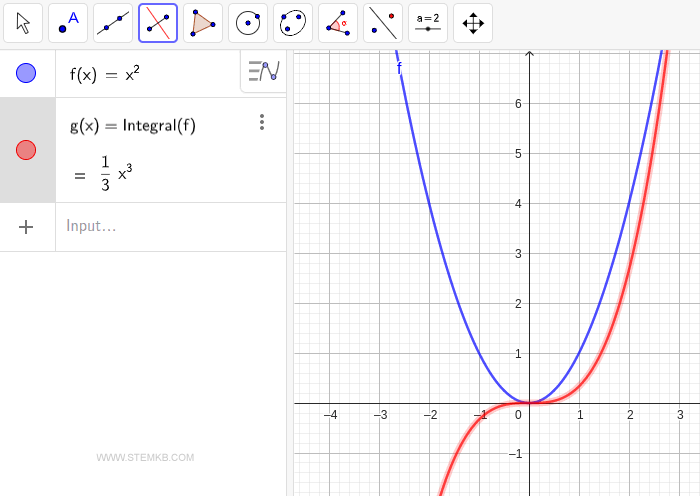This screenshot has width=700, height=496.
Task: Select the Point tool
Action: coord(68,23)
